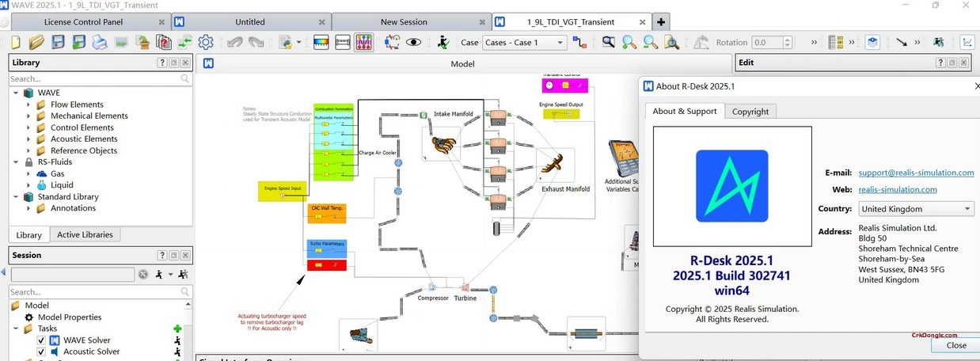Close the About R-Desk dialog with Close
Screen dimensions: 980x361
coord(956,345)
